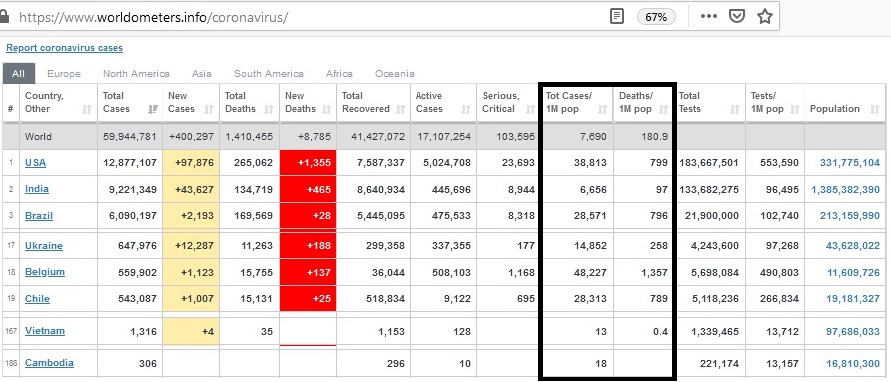This screenshot has height=382, width=891.
Task: Switch to the Oceania tab
Action: tap(394, 73)
